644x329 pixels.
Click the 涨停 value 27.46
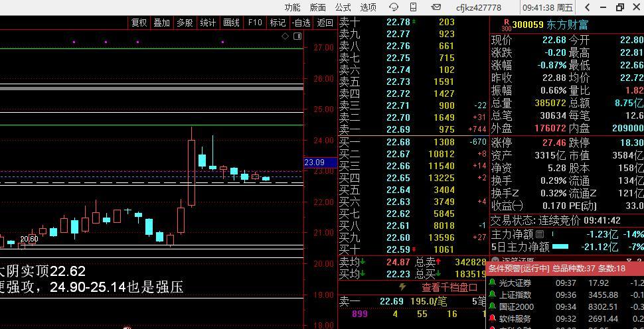click(x=554, y=143)
